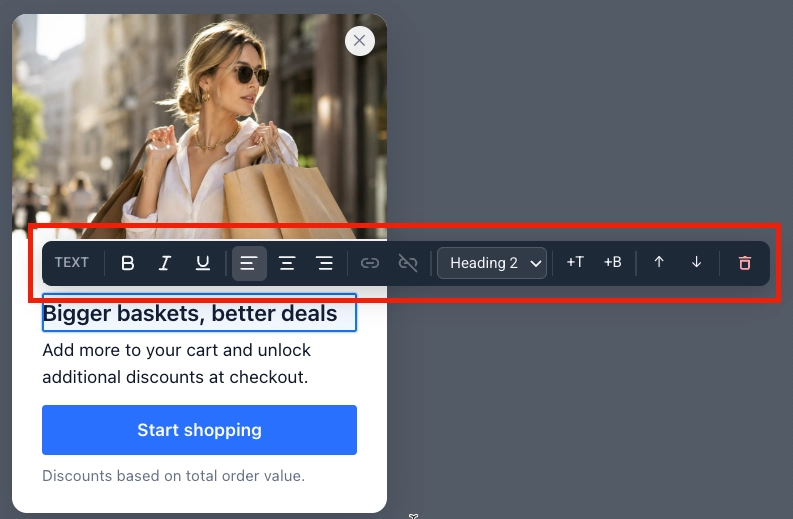
Task: Underline the selected text
Action: (x=202, y=263)
